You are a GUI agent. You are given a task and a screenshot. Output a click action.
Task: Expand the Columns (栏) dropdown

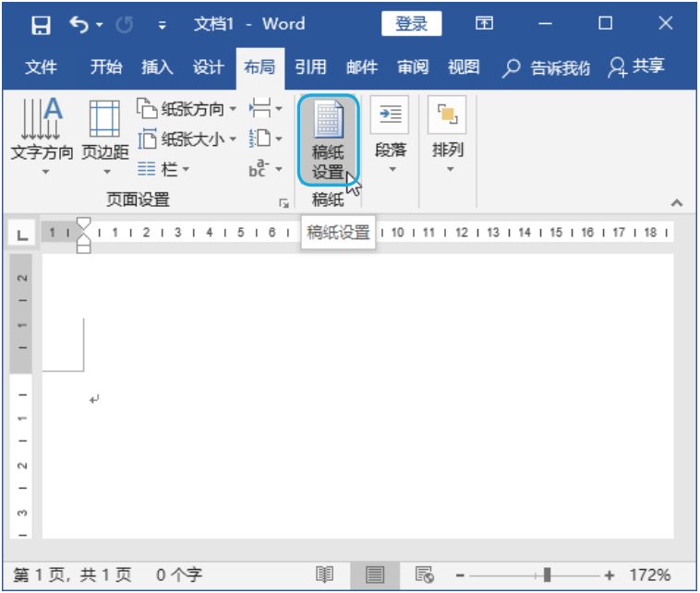pos(163,169)
